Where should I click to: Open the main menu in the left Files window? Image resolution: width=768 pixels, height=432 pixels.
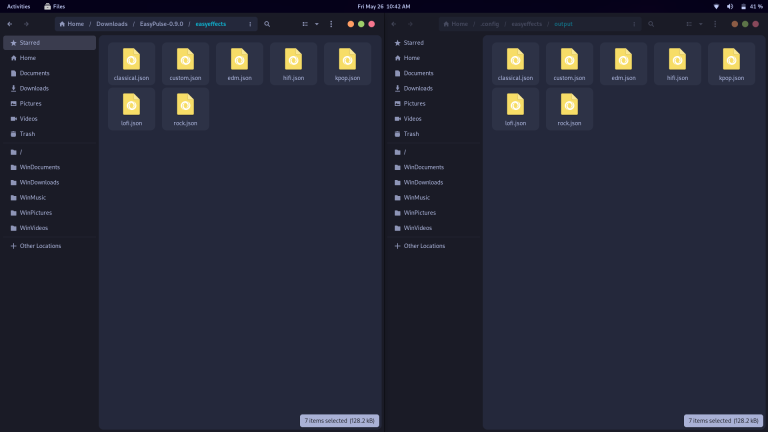click(331, 23)
